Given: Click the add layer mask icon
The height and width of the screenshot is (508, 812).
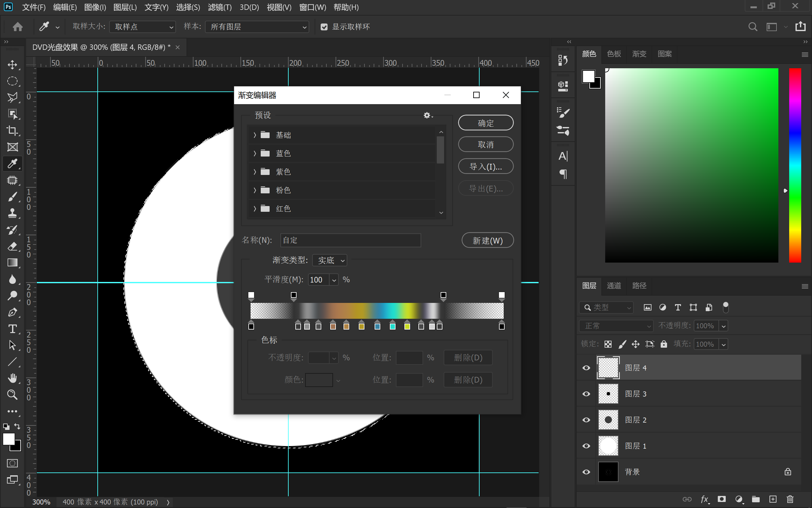Looking at the screenshot, I should [721, 499].
